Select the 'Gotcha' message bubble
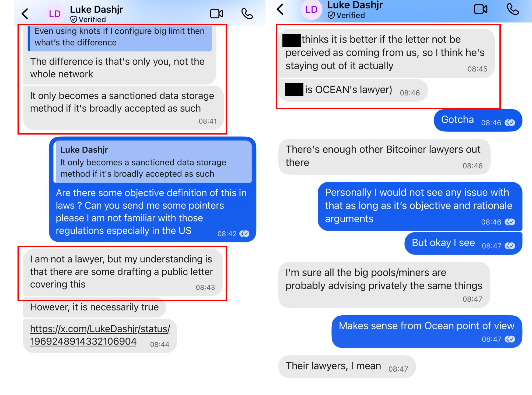 pyautogui.click(x=478, y=120)
